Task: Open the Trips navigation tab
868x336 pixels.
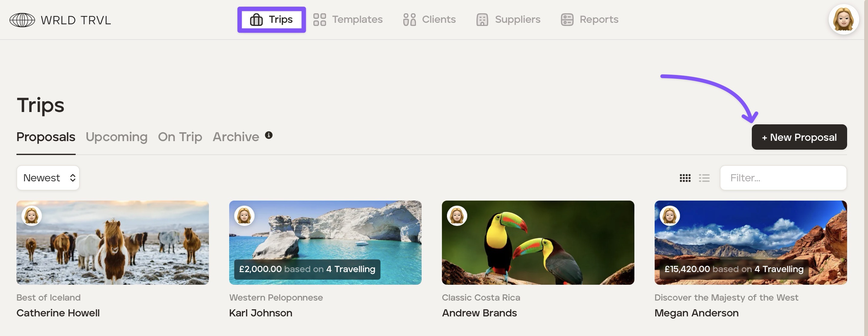Action: (x=272, y=20)
